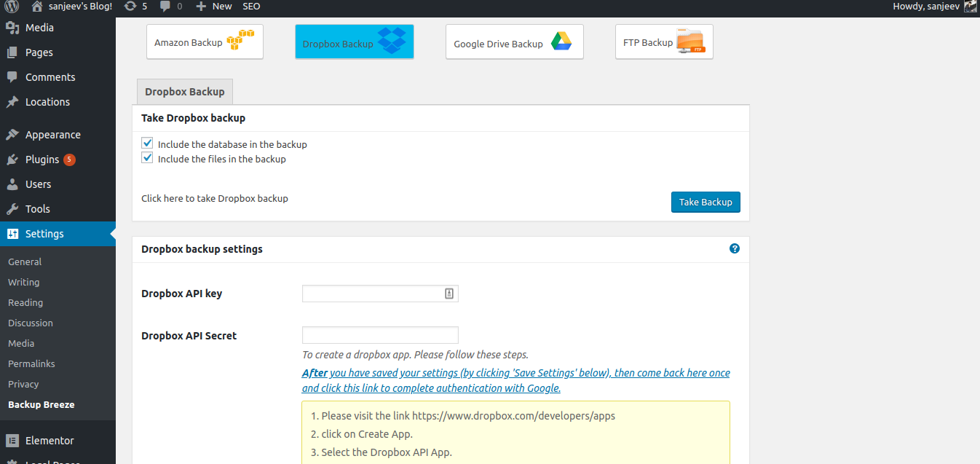This screenshot has width=980, height=464.
Task: Open the blue help question mark icon
Action: tap(735, 248)
